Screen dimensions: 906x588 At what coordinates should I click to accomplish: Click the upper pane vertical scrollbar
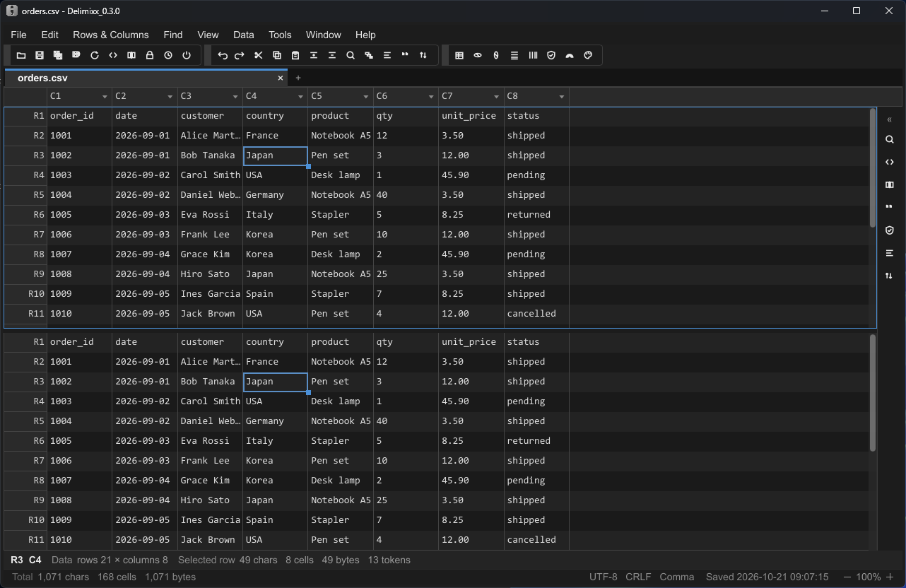click(x=873, y=167)
